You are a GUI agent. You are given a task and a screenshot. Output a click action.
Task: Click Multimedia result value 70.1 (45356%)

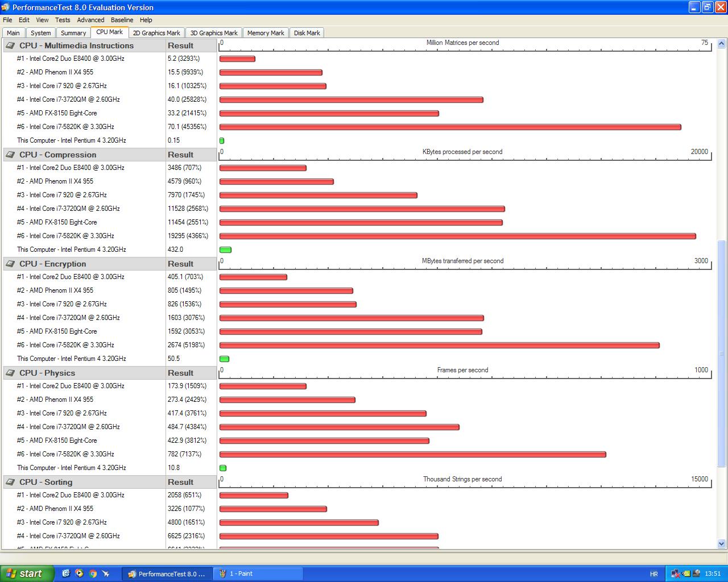(187, 127)
